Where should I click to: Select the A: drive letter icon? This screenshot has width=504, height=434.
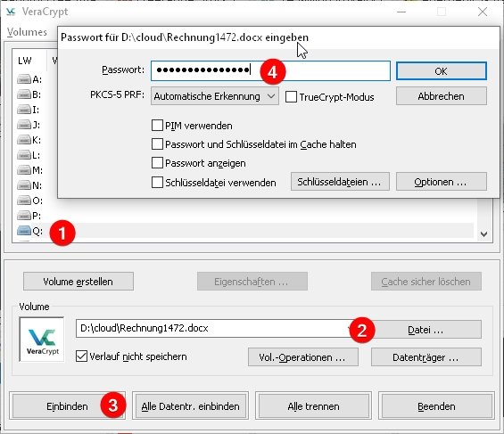click(24, 79)
